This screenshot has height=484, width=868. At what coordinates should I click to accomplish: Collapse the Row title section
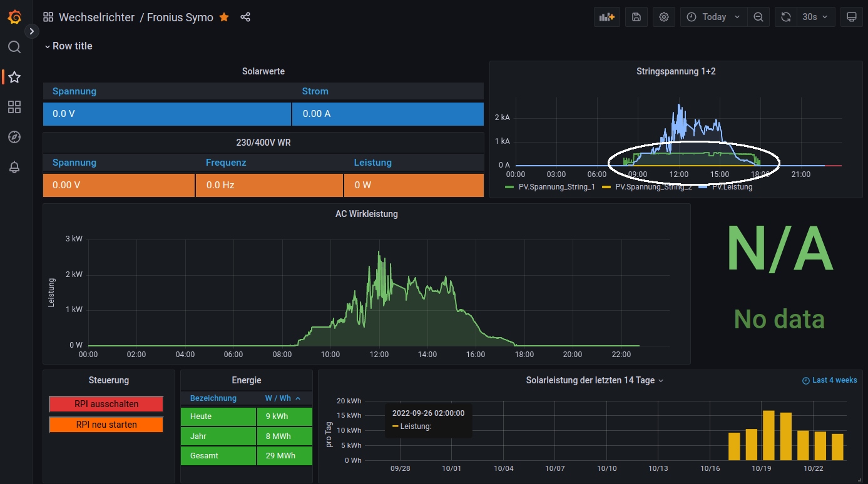point(68,46)
